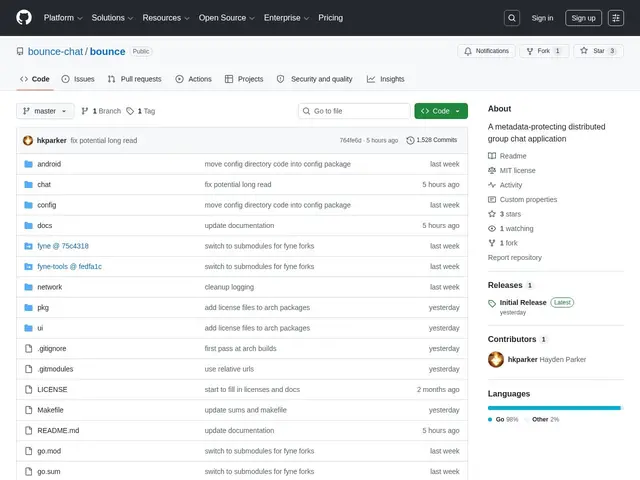Screen dimensions: 640x480
Task: Click the Custom properties icon
Action: click(x=492, y=200)
